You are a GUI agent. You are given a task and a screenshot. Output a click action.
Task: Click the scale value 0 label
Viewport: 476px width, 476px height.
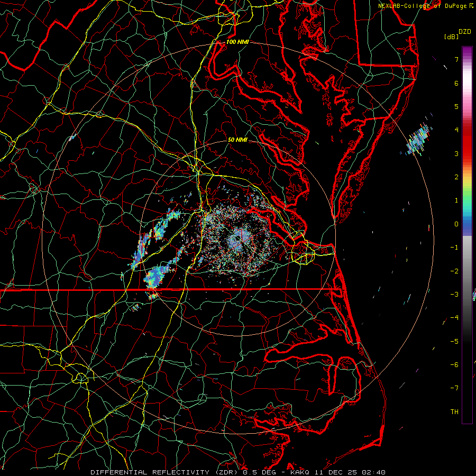[456, 224]
